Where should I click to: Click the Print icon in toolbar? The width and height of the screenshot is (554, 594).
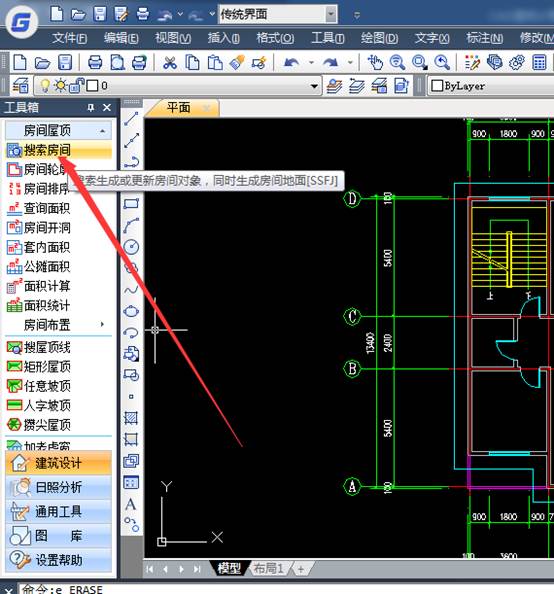95,63
